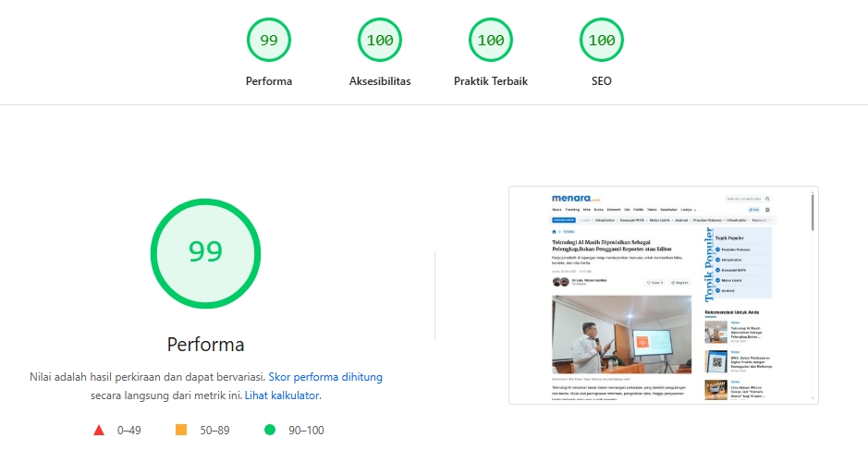This screenshot has width=868, height=450.
Task: Click the Aksesibilitas score gauge circle
Action: pos(380,40)
